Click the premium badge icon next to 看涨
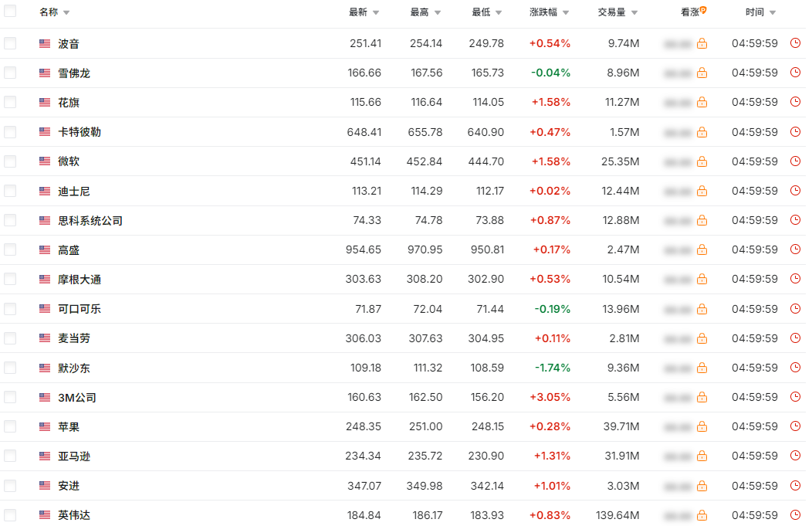 tap(703, 10)
